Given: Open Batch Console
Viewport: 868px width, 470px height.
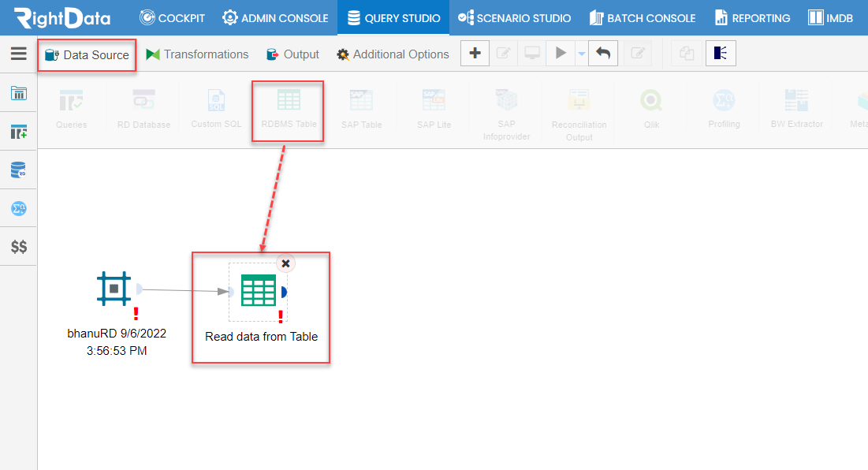Looking at the screenshot, I should [x=643, y=17].
